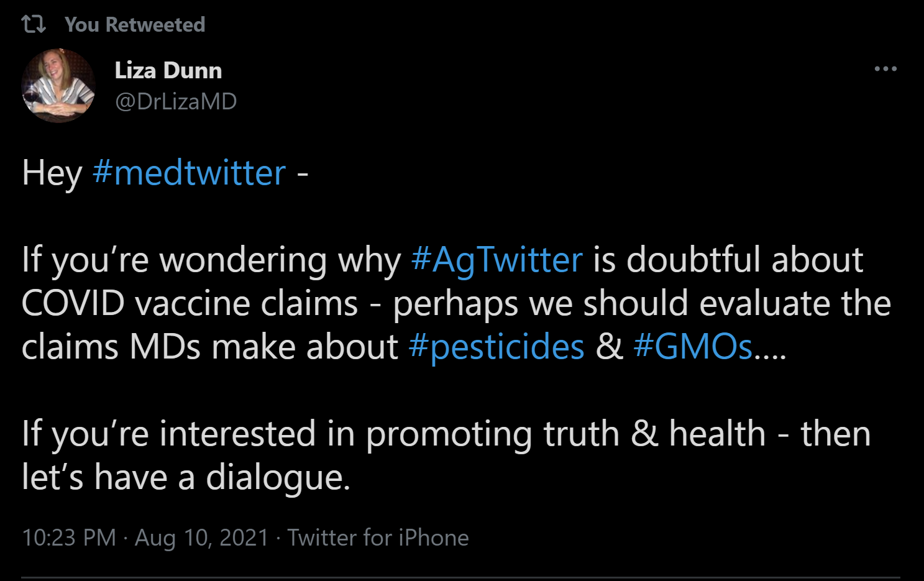Open the @DrLizaMD handle

(176, 101)
